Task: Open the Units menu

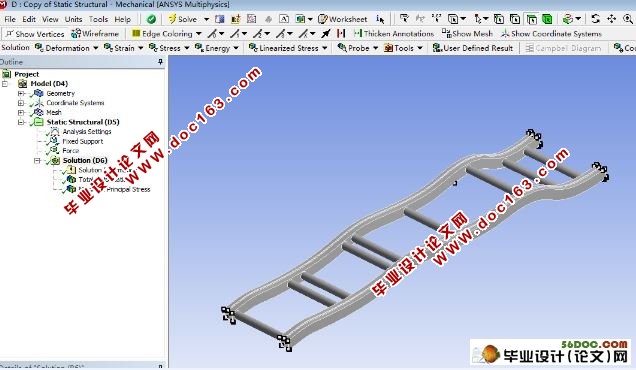Action: tap(73, 19)
